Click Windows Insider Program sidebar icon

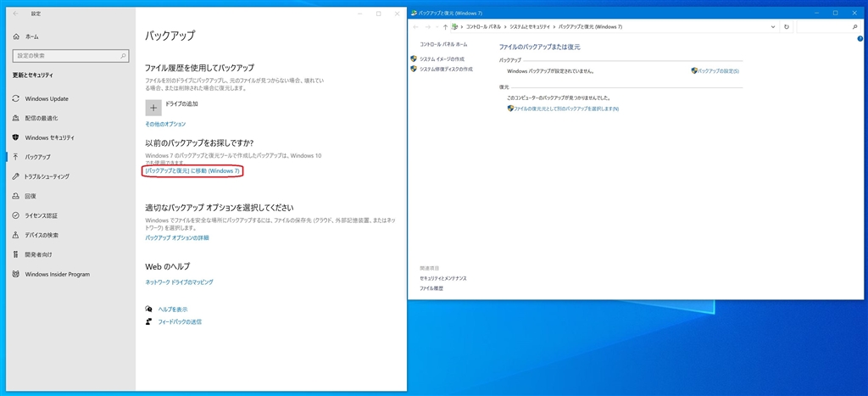coord(16,274)
